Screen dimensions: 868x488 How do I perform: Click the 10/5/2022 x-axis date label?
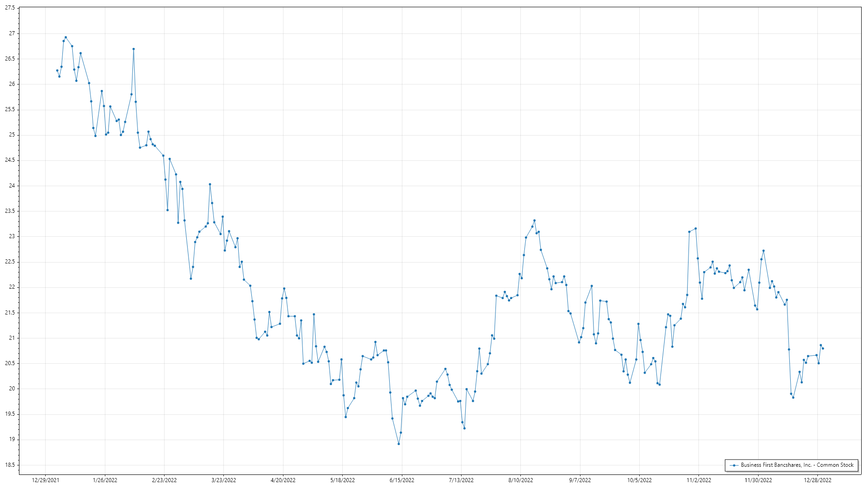[x=639, y=480]
